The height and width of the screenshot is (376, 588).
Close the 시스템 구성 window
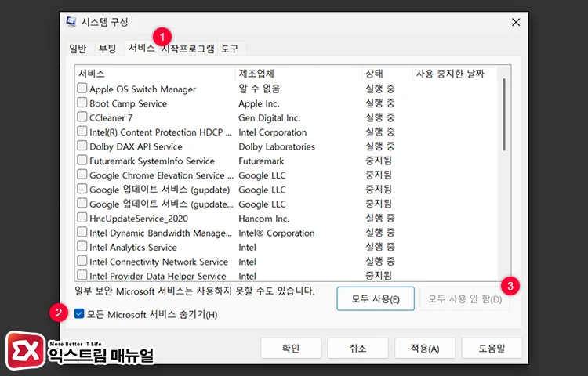click(x=516, y=22)
